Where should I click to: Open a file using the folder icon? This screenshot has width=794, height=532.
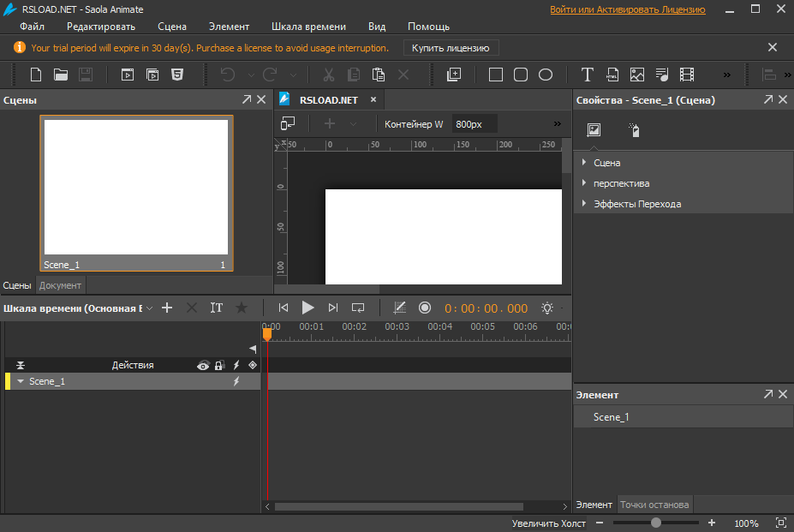[61, 75]
